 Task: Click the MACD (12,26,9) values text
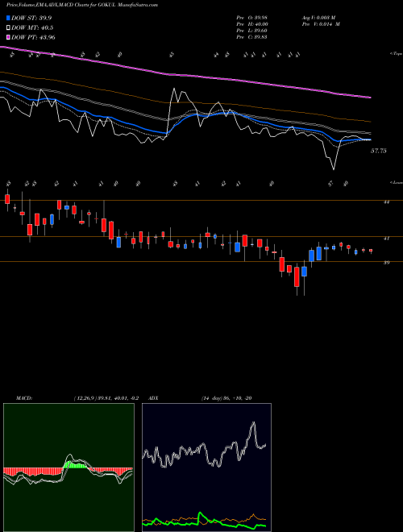pyautogui.click(x=106, y=398)
